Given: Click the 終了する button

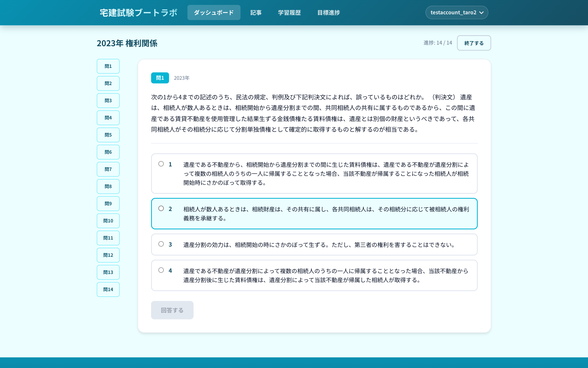Looking at the screenshot, I should [x=474, y=43].
